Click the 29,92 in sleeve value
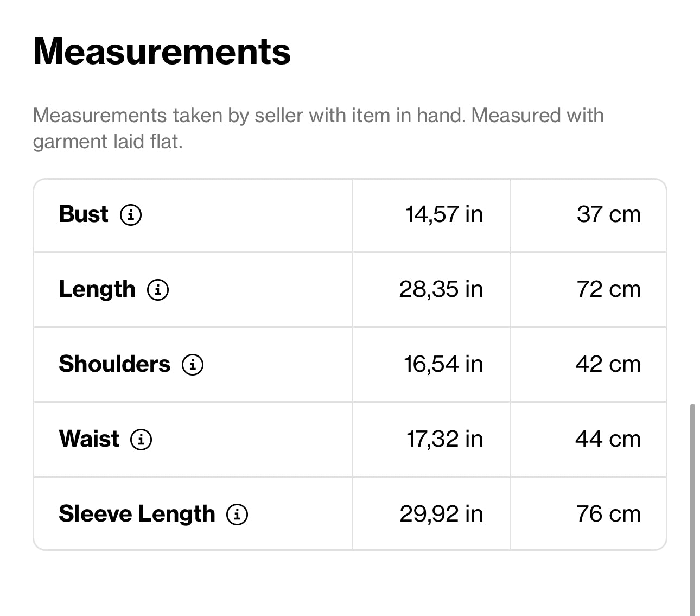The height and width of the screenshot is (616, 700). point(441,514)
